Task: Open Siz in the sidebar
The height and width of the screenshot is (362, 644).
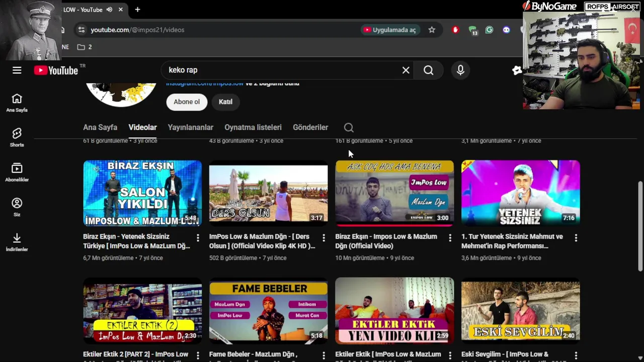Action: click(x=17, y=207)
